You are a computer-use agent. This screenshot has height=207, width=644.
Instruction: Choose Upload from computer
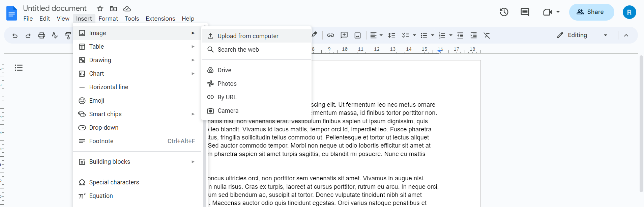(256, 36)
